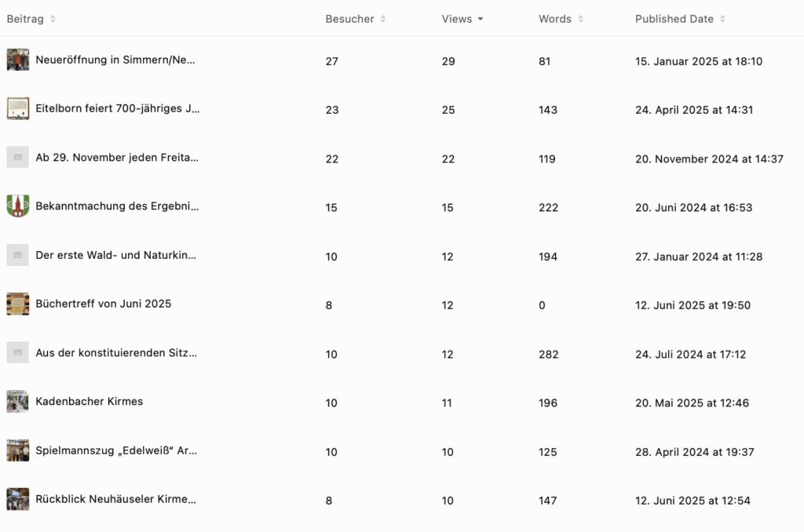The image size is (804, 532).
Task: Sort by Published Date column header
Action: click(722, 19)
